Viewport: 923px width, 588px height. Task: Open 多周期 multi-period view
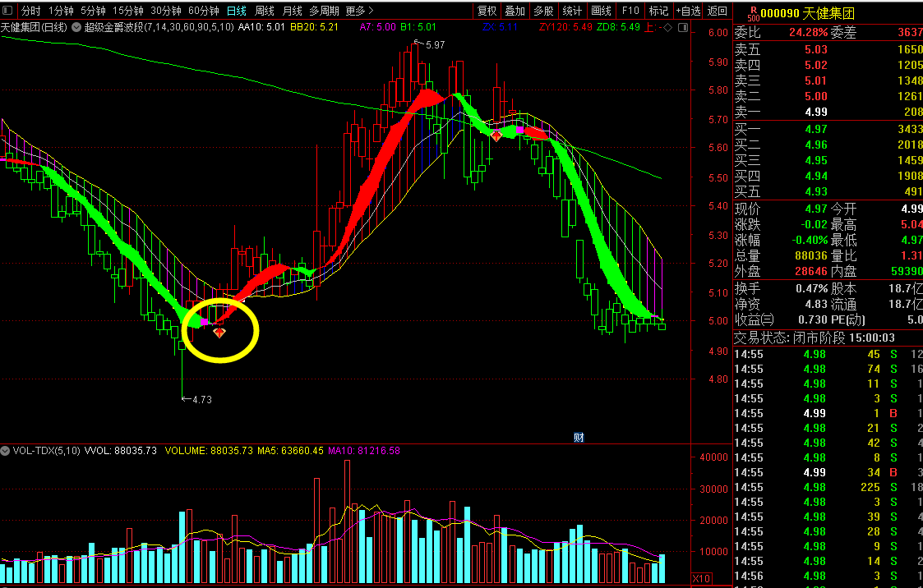324,11
